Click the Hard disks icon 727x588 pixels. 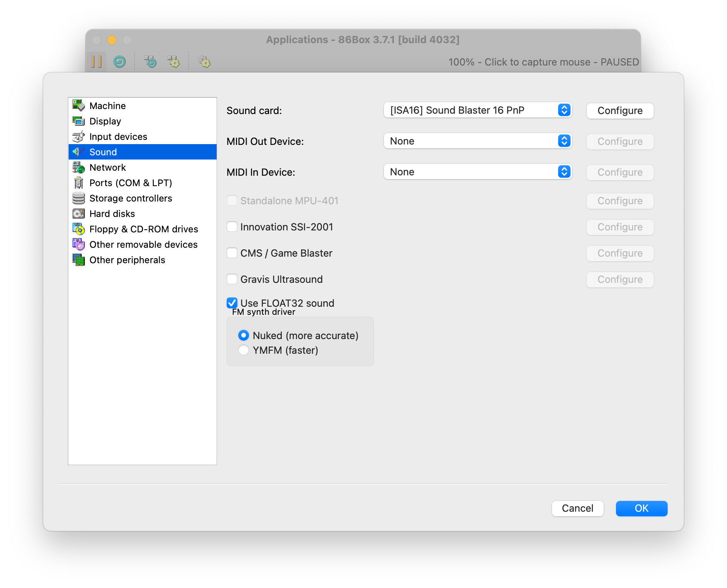click(79, 213)
